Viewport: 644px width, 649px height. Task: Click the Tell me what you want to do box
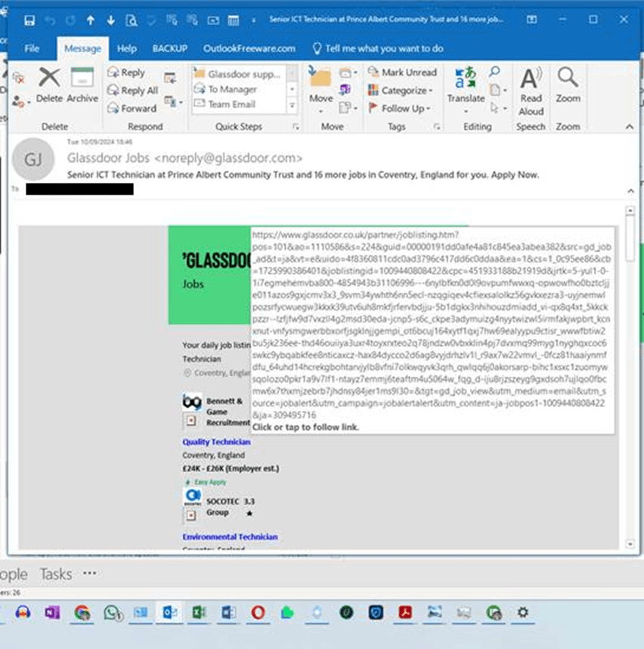click(x=378, y=48)
